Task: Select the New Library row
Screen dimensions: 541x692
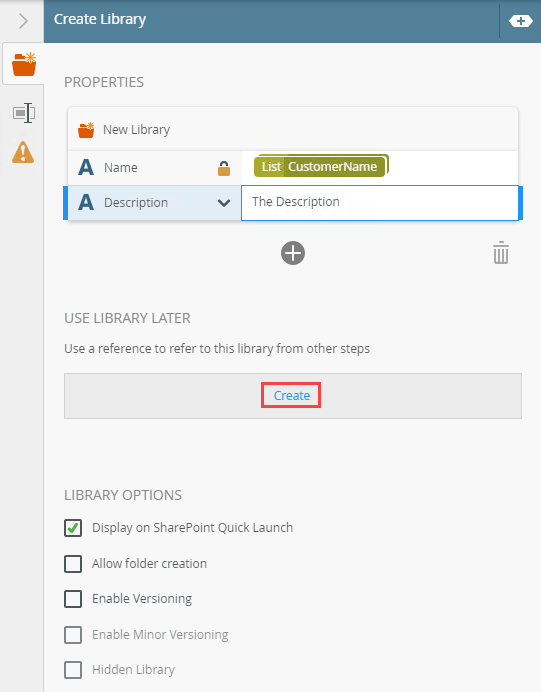Action: point(293,129)
